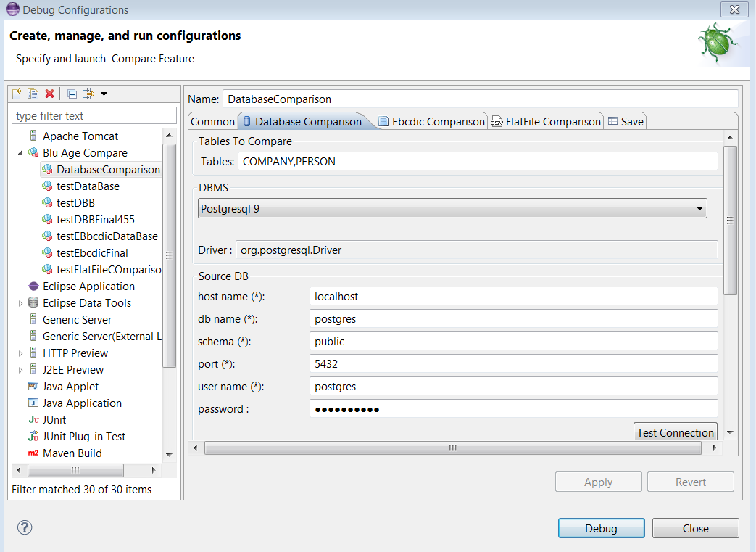The image size is (756, 552).
Task: Open the DBMS Postgresql 9 dropdown
Action: click(x=452, y=208)
